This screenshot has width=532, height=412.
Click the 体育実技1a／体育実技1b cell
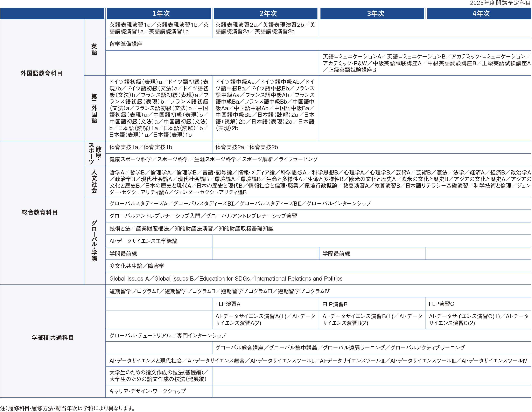(x=159, y=147)
